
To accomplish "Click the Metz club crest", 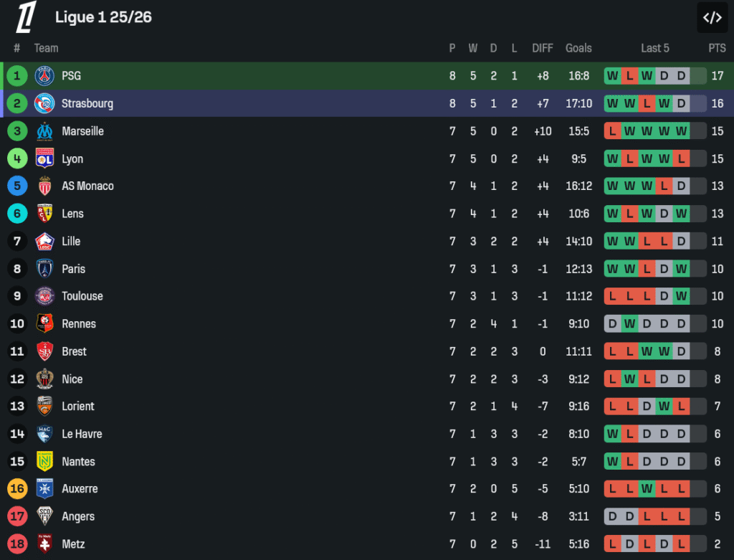I will coord(44,544).
